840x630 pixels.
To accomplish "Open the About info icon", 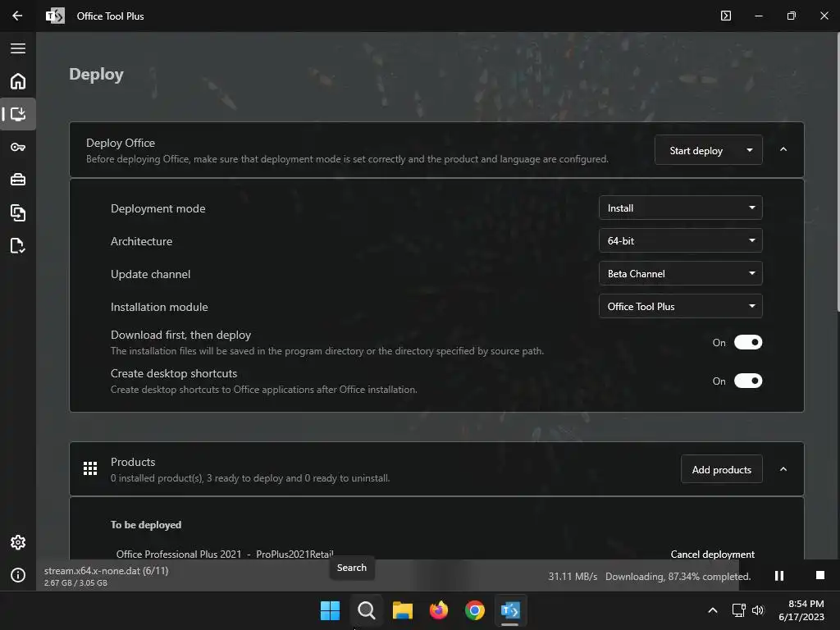I will (18, 575).
